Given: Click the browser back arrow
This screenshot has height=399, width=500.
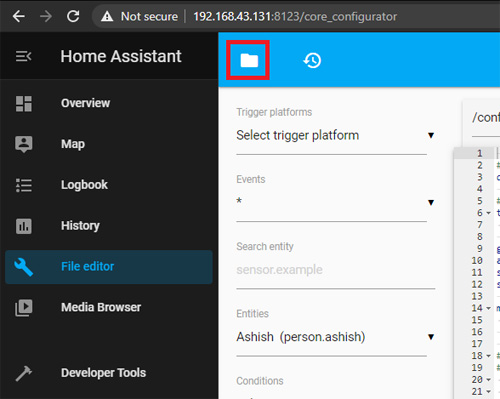Looking at the screenshot, I should pyautogui.click(x=19, y=16).
